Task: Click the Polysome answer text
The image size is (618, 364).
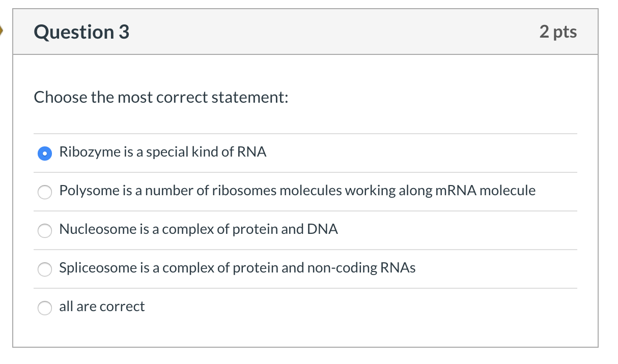Action: click(297, 191)
